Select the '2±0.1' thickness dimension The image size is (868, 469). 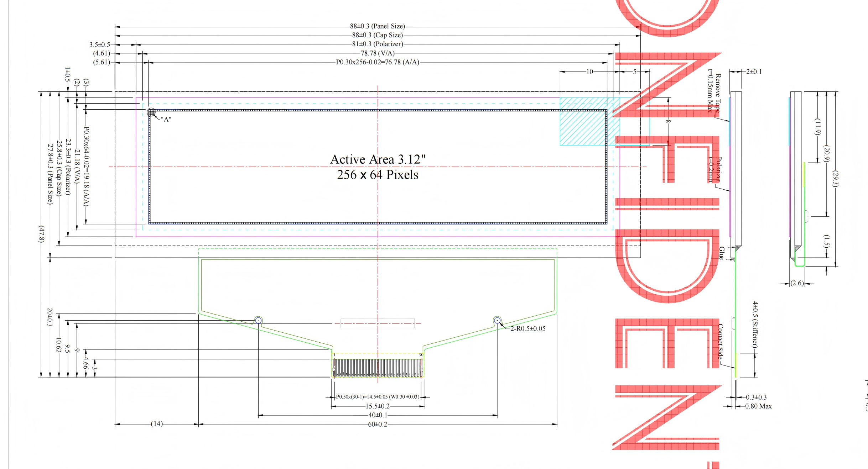(754, 72)
